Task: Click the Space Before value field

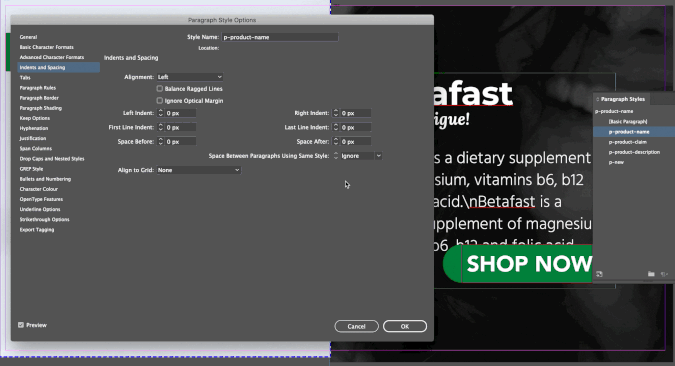Action: coord(181,142)
